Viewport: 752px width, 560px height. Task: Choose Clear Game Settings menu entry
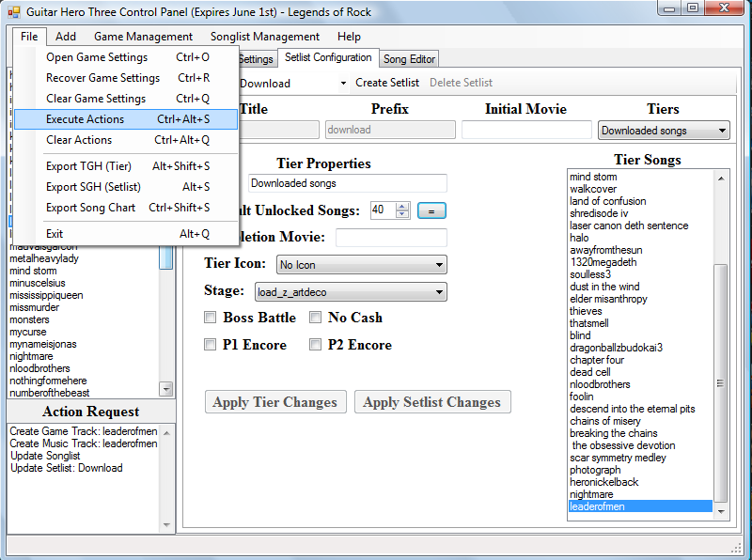tap(127, 99)
